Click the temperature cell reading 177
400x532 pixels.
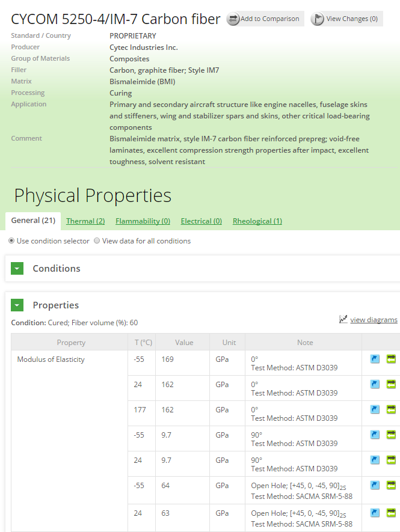coord(140,410)
